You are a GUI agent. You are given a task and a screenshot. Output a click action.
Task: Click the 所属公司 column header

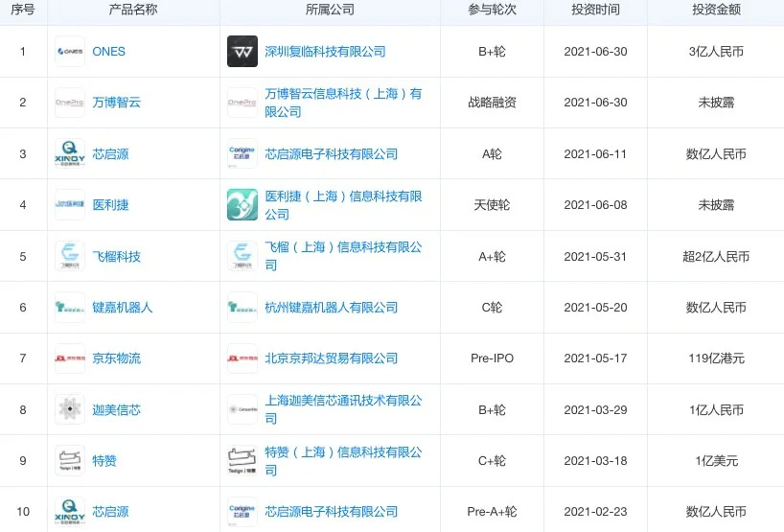pyautogui.click(x=330, y=10)
